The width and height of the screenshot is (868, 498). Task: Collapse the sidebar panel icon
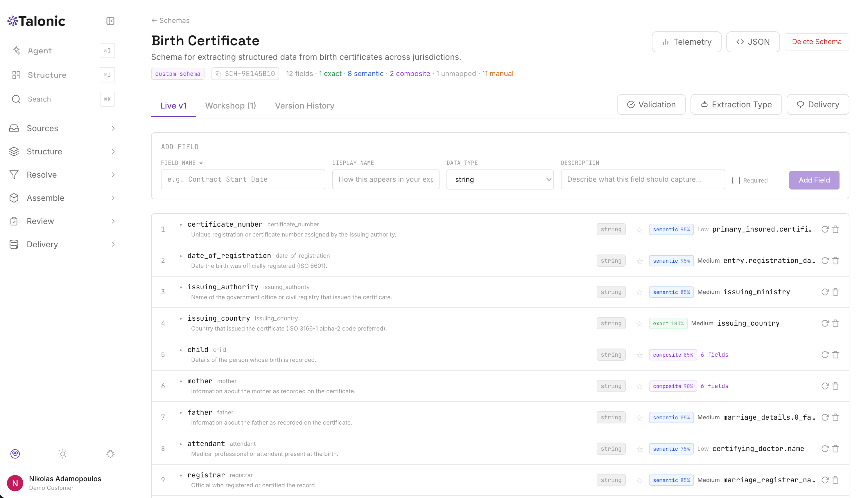pyautogui.click(x=110, y=21)
